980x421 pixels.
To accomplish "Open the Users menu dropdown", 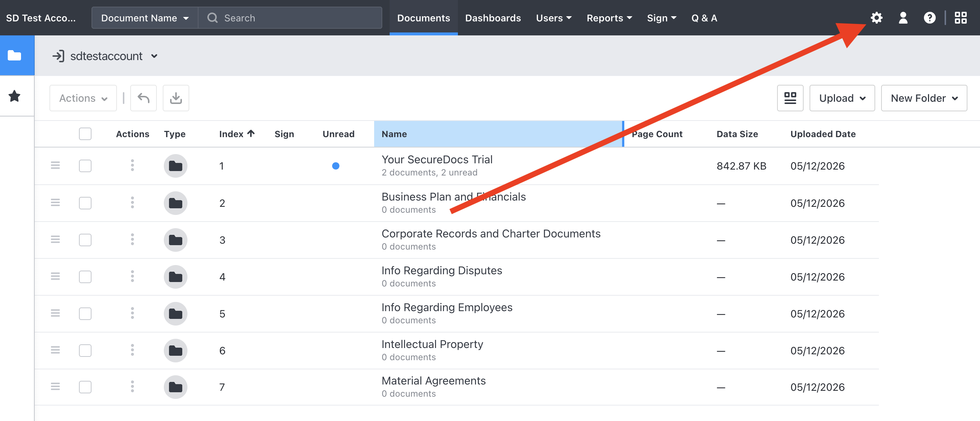I will click(x=553, y=18).
